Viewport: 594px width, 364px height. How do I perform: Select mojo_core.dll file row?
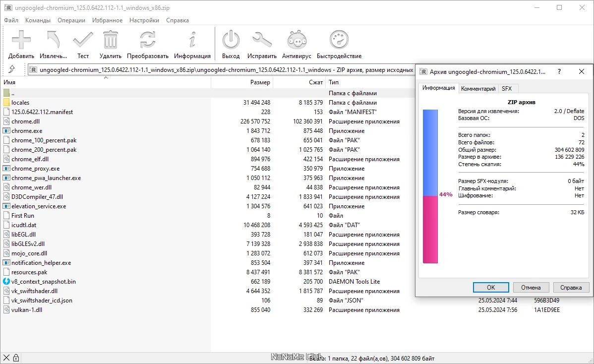(x=207, y=253)
